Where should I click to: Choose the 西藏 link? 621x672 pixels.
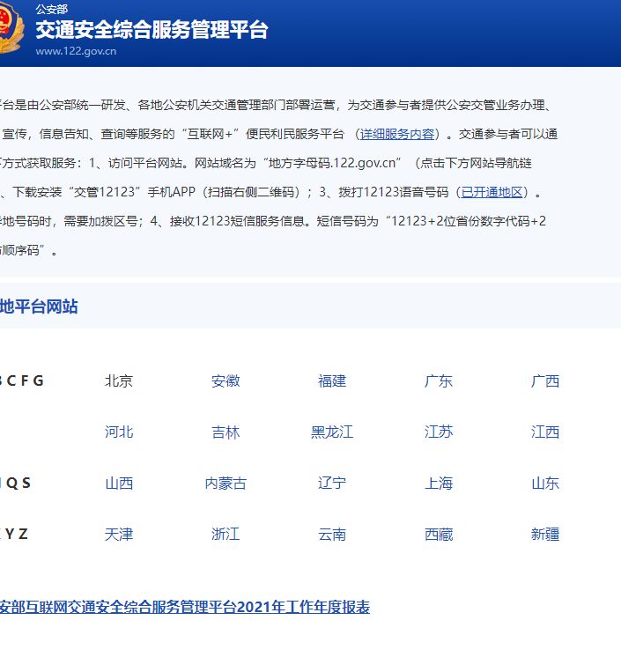click(x=439, y=534)
